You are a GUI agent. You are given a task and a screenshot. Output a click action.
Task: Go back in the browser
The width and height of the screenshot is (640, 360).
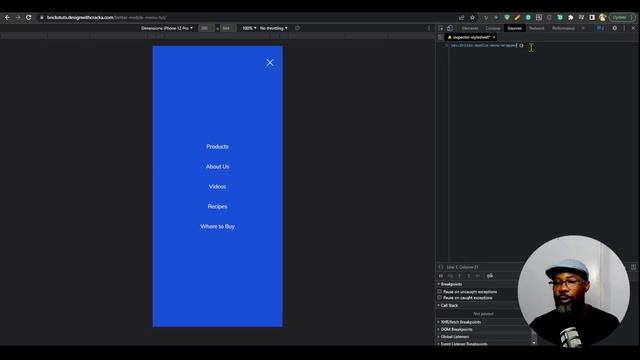pos(7,17)
